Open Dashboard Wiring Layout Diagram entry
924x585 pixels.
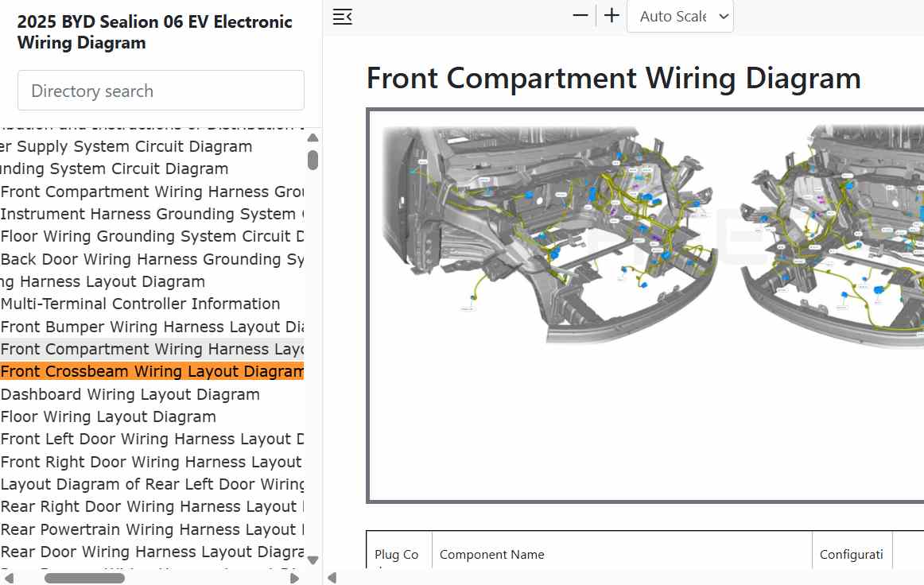(130, 395)
